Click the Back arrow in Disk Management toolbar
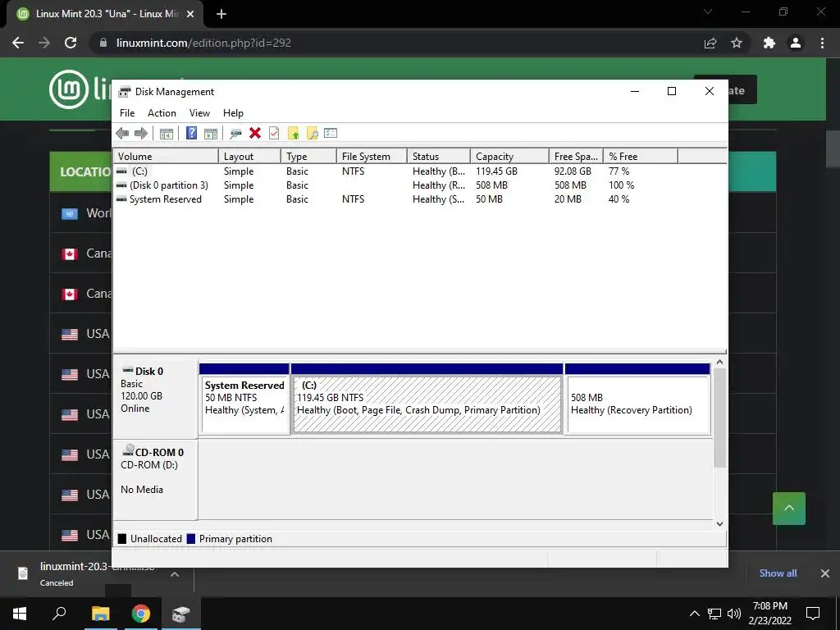The height and width of the screenshot is (630, 840). click(122, 134)
